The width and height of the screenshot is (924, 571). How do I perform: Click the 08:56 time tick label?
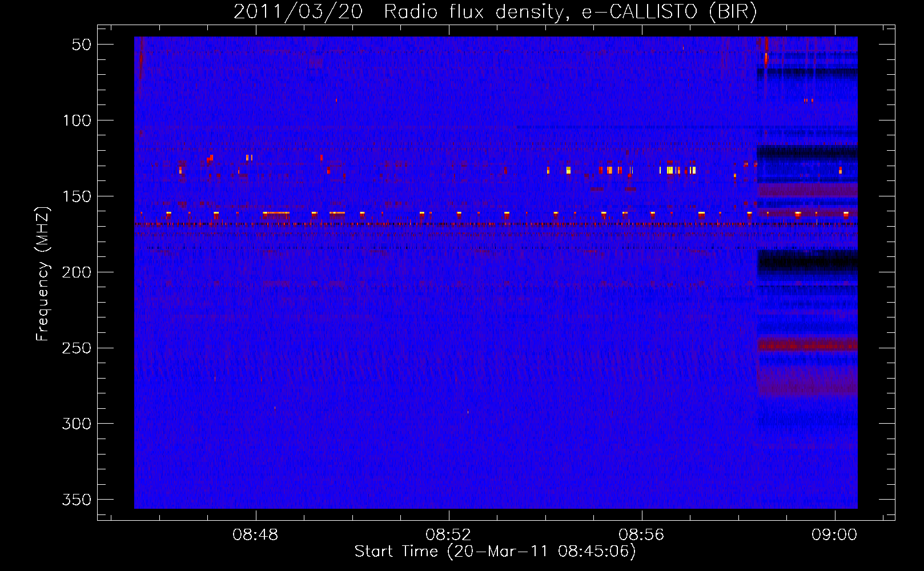(x=641, y=534)
